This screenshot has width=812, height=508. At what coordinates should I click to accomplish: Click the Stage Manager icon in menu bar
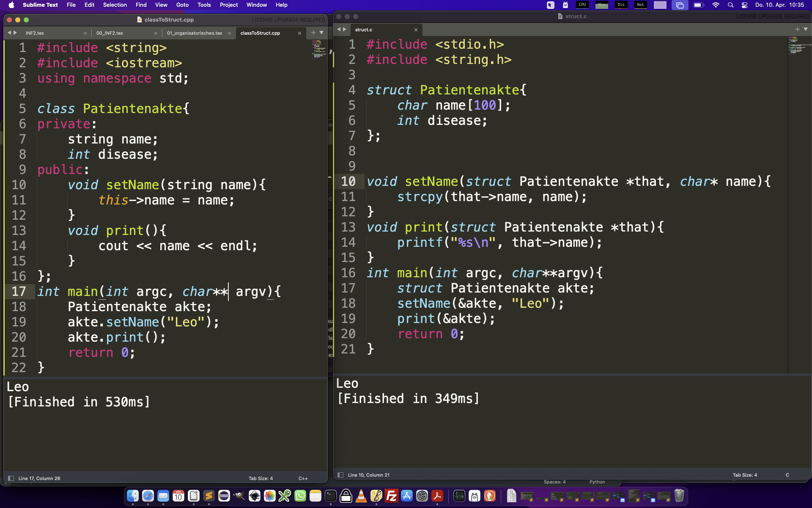point(680,5)
